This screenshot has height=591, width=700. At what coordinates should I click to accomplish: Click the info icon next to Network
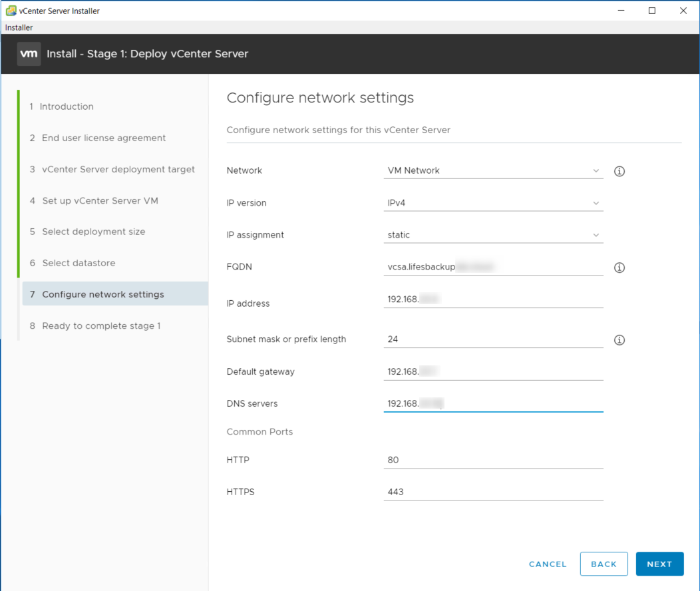click(x=619, y=171)
